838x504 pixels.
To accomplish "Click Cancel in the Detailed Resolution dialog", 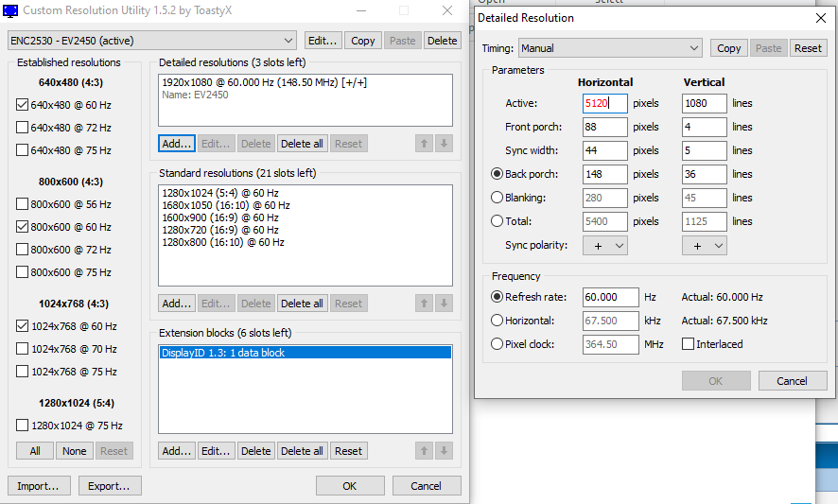I will pyautogui.click(x=792, y=380).
